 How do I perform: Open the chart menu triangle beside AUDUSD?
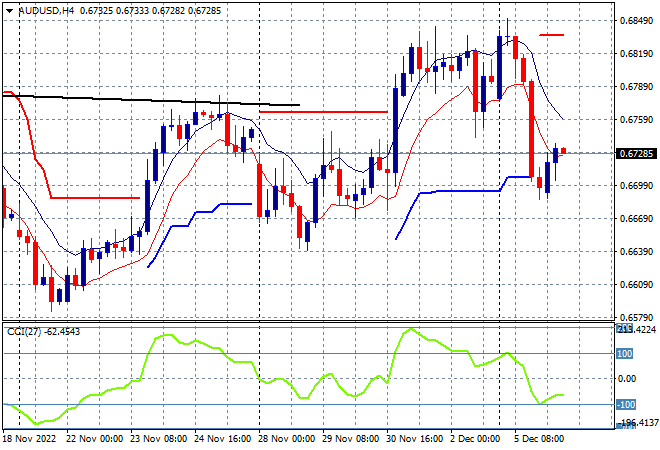tap(9, 11)
